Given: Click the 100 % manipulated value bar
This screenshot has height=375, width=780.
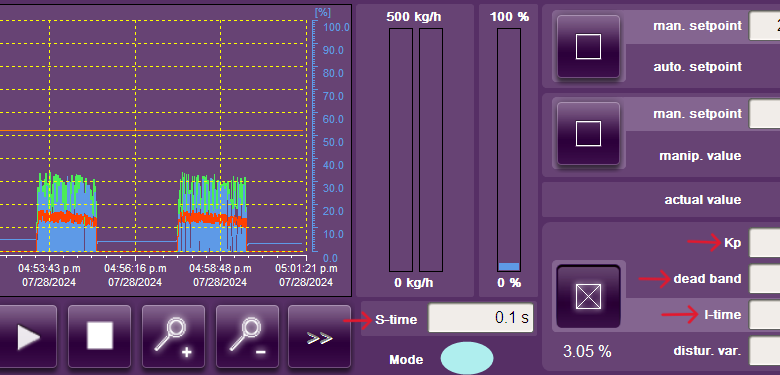Looking at the screenshot, I should click(x=509, y=150).
